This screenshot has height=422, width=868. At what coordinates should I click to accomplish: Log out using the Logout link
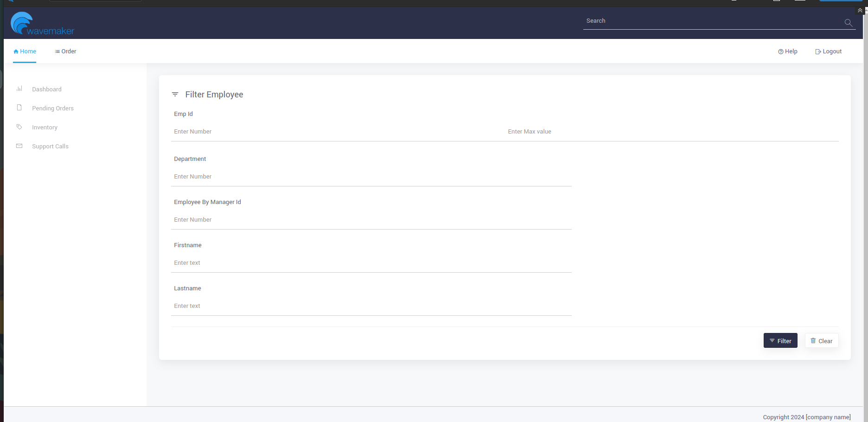pos(828,51)
